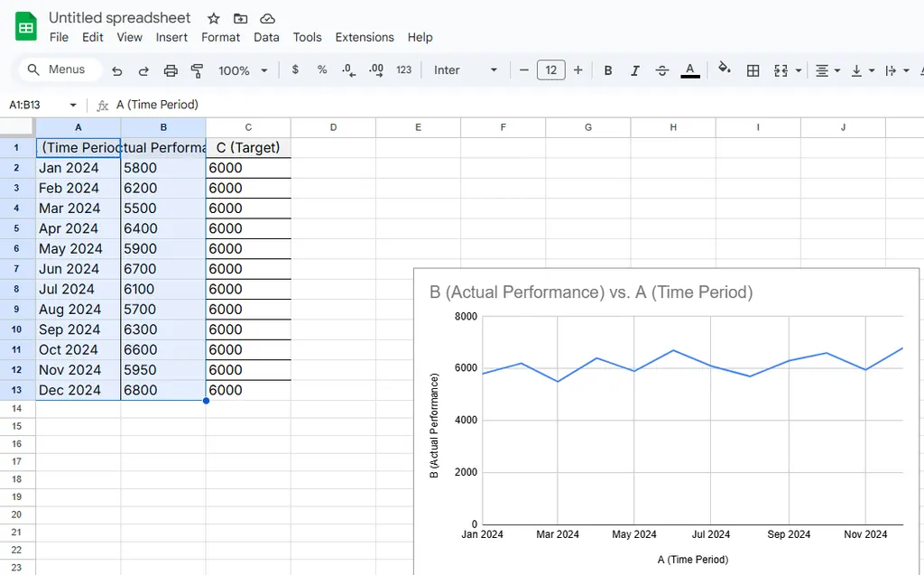Screen dimensions: 924x575
Task: Click the Fill color paint bucket
Action: [724, 70]
